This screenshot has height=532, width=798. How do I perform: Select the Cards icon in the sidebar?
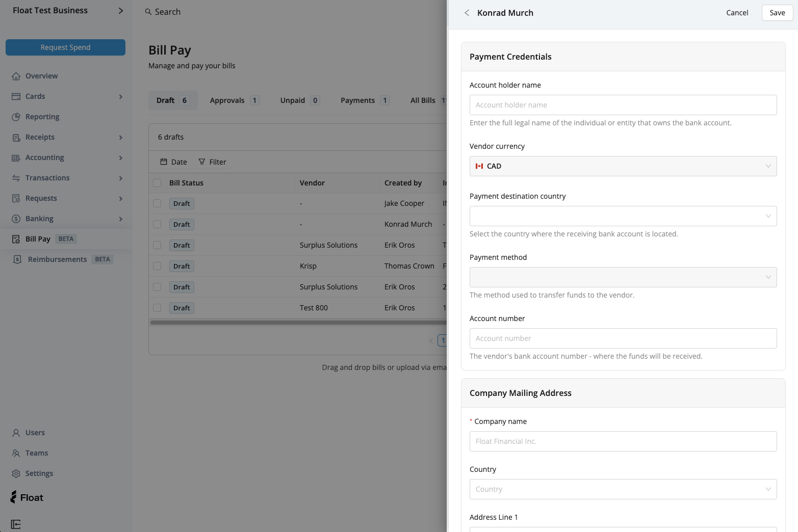16,96
